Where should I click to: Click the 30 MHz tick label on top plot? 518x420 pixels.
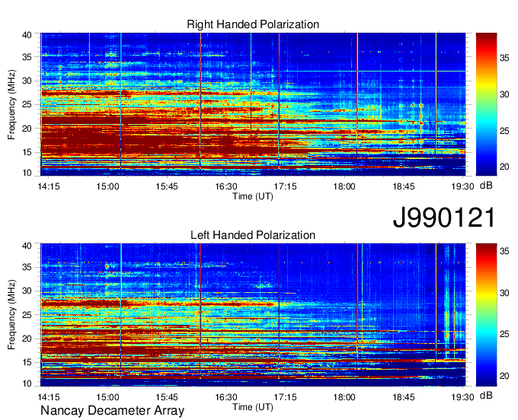[x=27, y=81]
